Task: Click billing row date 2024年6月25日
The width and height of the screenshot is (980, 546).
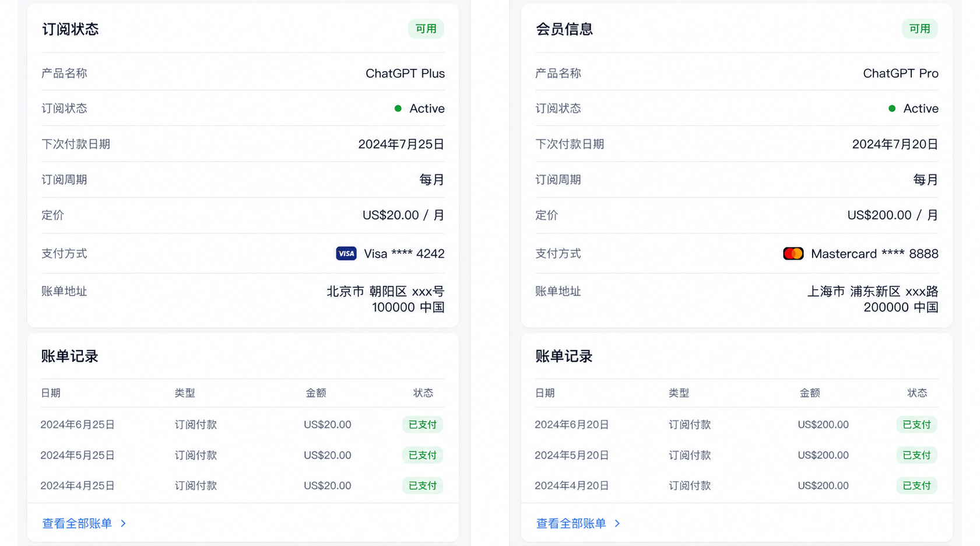Action: (x=78, y=425)
